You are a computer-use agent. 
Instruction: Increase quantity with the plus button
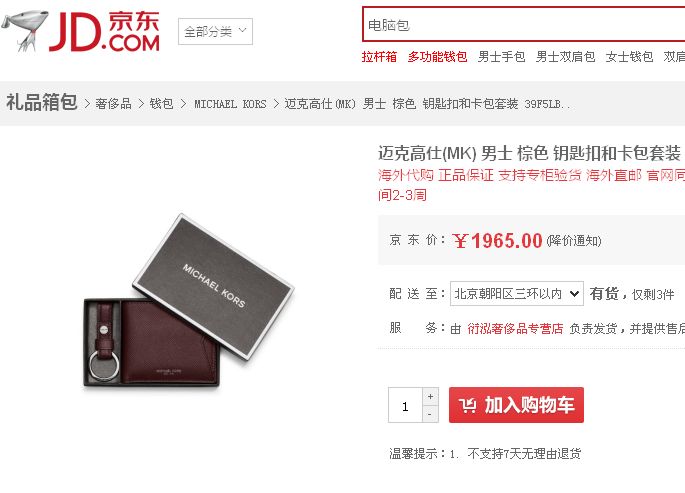430,396
